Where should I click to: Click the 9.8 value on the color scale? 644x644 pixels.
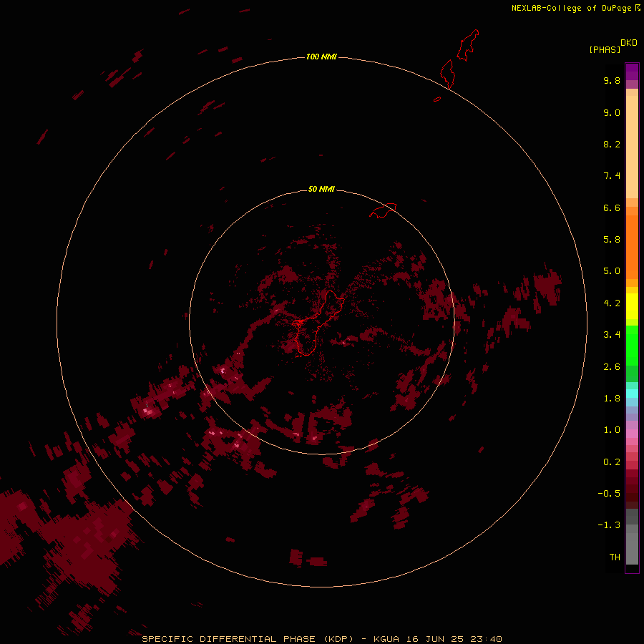tap(612, 80)
